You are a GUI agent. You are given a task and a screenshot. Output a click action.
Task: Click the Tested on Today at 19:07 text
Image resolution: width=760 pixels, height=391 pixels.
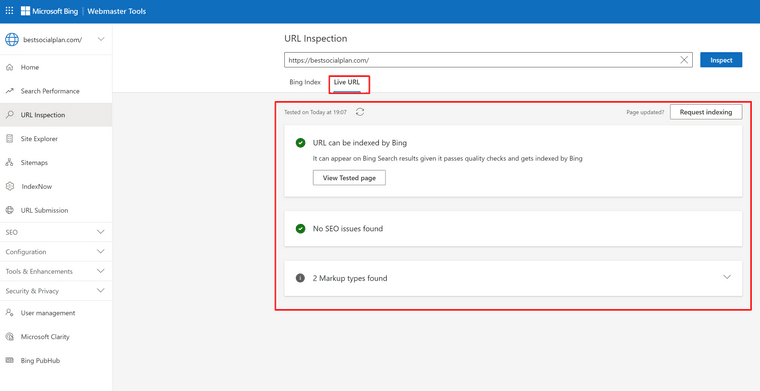coord(315,112)
